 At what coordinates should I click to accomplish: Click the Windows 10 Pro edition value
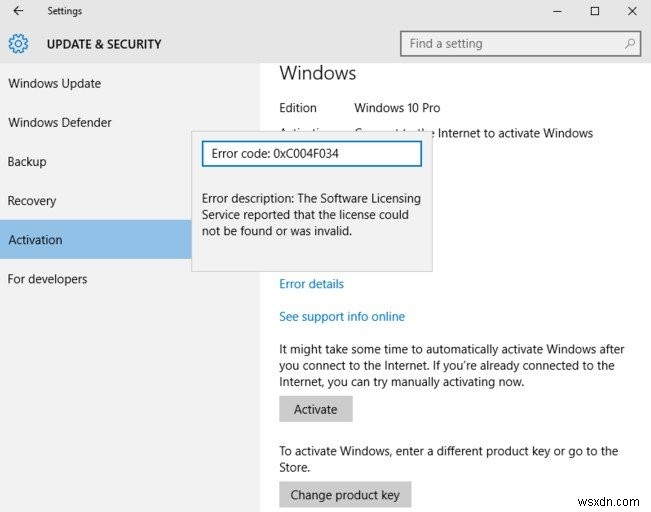pos(397,108)
